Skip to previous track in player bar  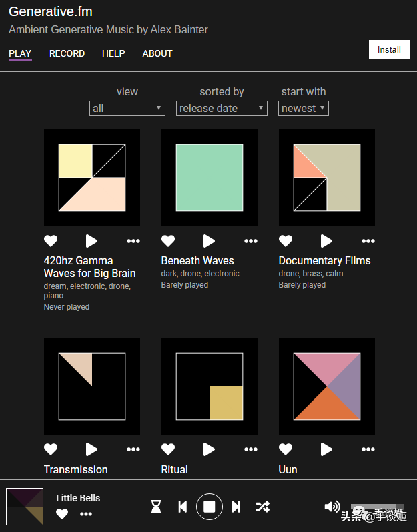click(x=183, y=507)
